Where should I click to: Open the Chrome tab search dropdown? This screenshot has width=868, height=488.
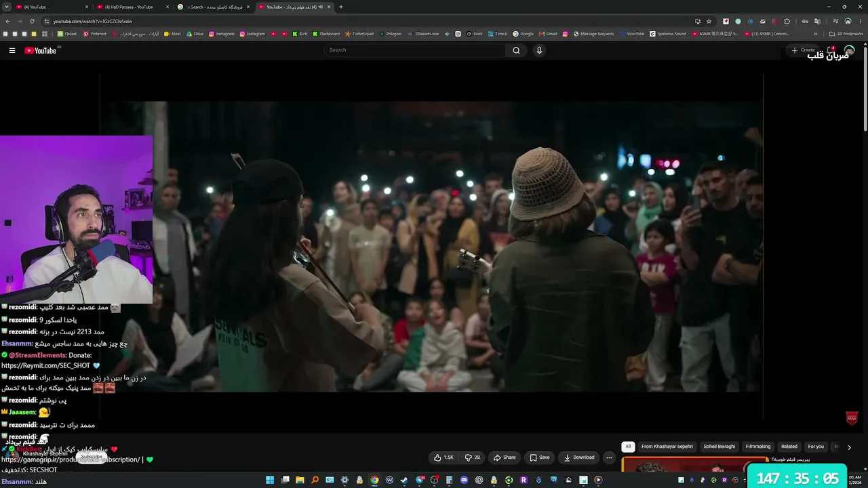7,7
